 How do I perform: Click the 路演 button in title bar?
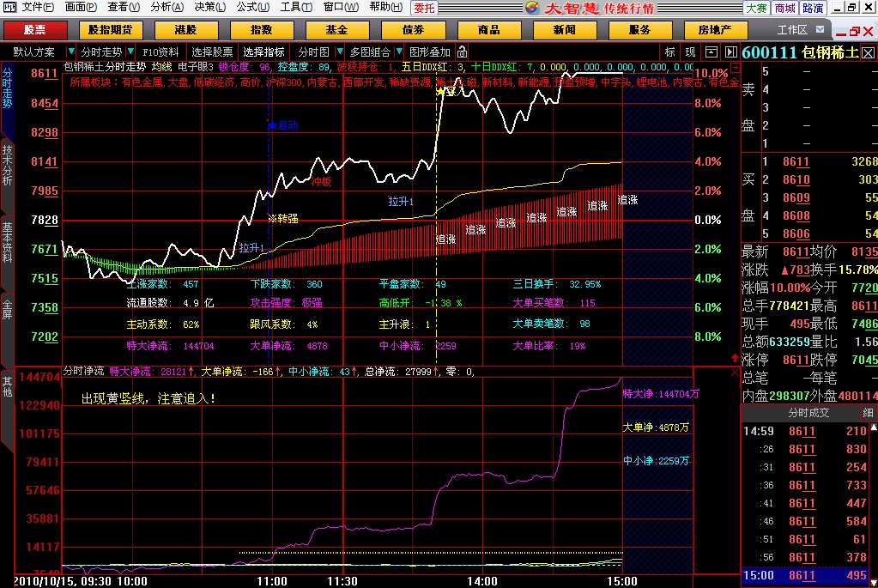(x=813, y=8)
